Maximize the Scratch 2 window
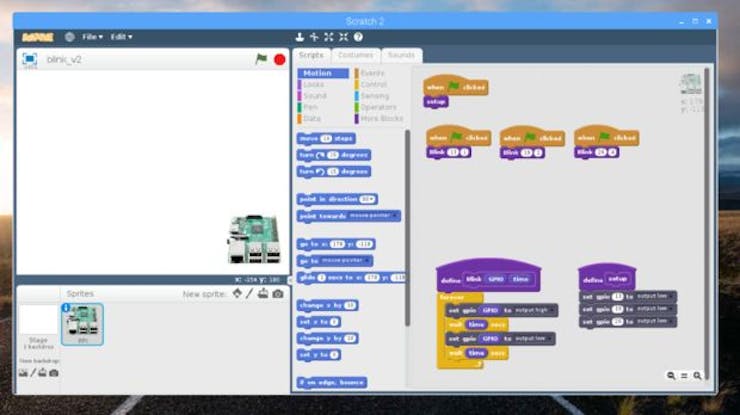The height and width of the screenshot is (415, 740). (695, 21)
